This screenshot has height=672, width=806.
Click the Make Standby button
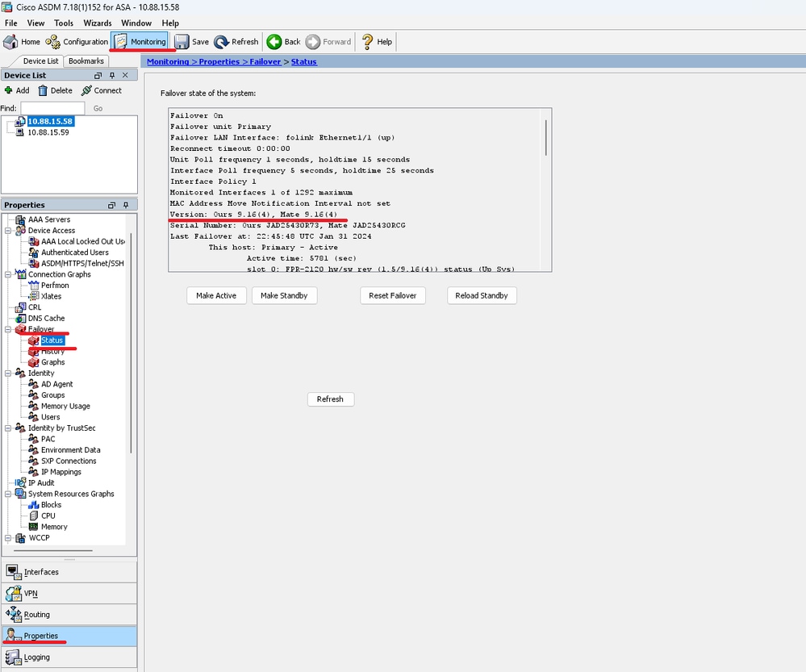pos(284,295)
